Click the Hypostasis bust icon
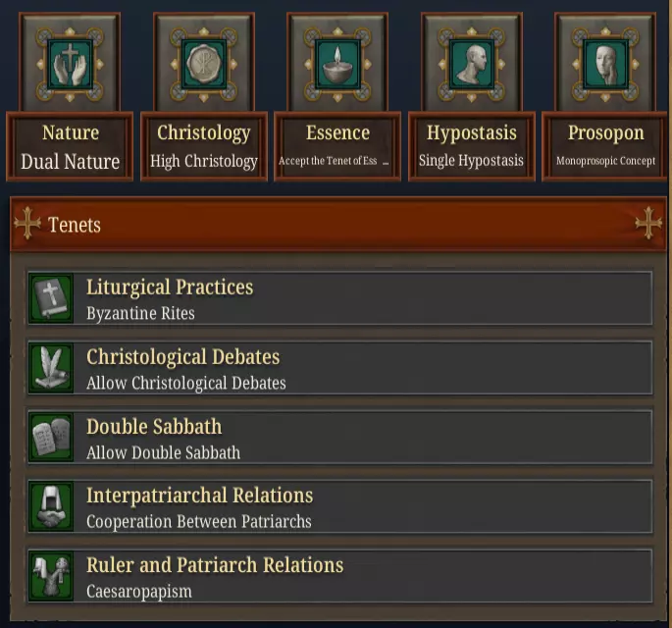 (471, 63)
